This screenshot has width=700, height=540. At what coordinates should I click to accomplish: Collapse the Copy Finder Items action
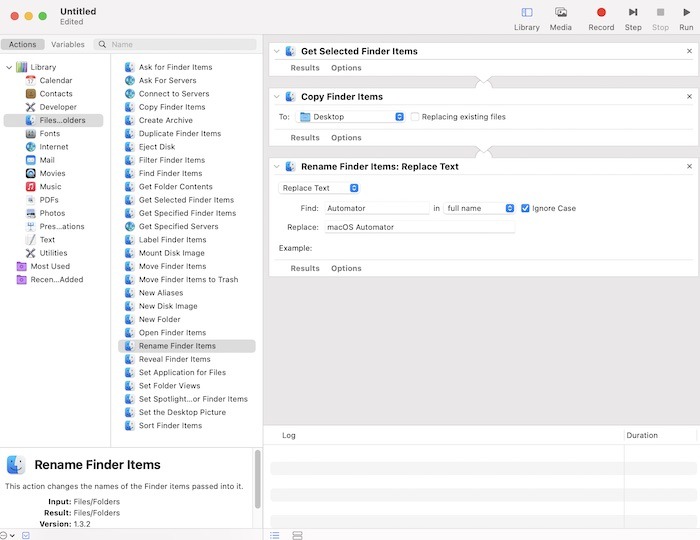click(276, 96)
